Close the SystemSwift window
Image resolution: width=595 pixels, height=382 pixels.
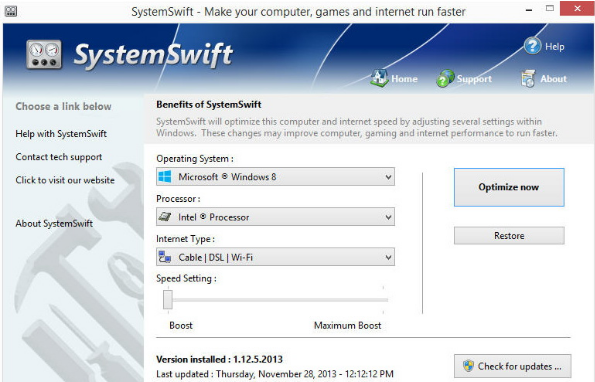(577, 8)
